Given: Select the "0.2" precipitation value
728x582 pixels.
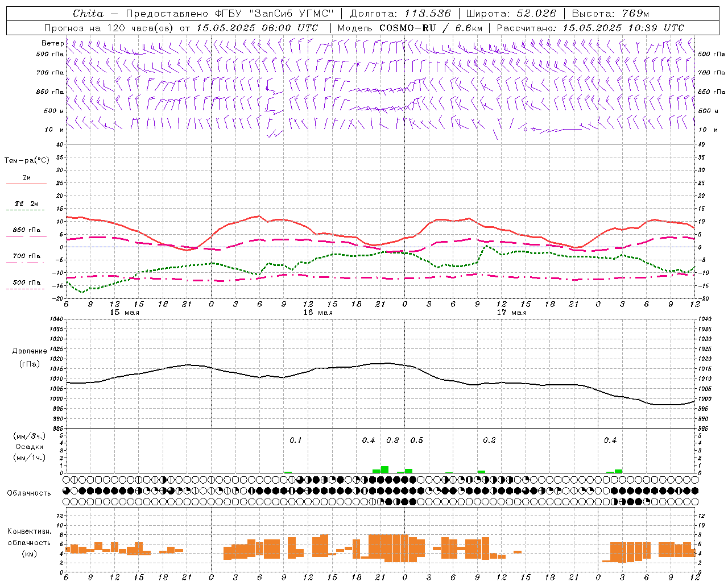Looking at the screenshot, I should pos(489,440).
